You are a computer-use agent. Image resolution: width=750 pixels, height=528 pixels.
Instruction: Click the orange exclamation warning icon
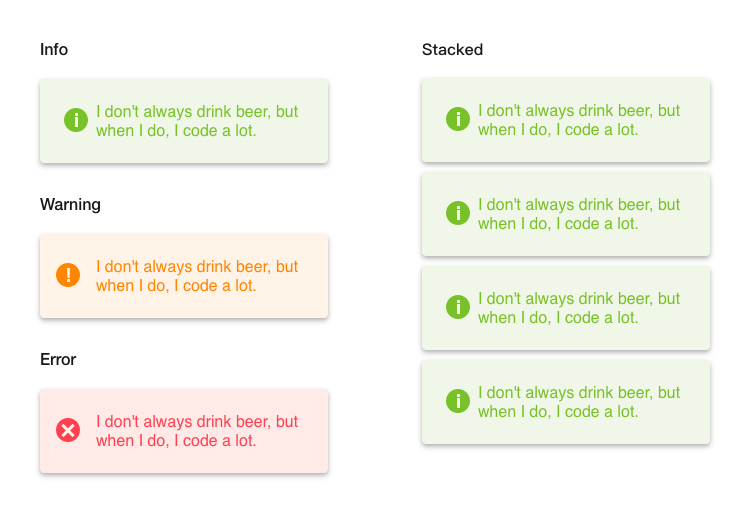[68, 275]
